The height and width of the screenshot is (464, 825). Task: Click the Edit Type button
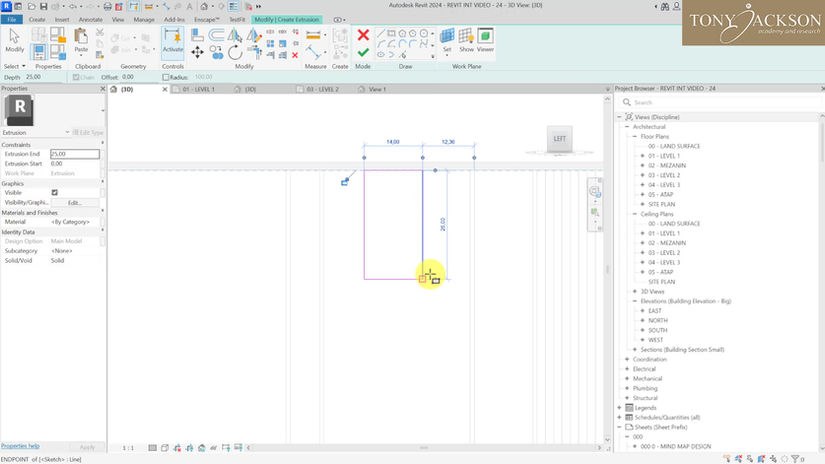coord(88,133)
